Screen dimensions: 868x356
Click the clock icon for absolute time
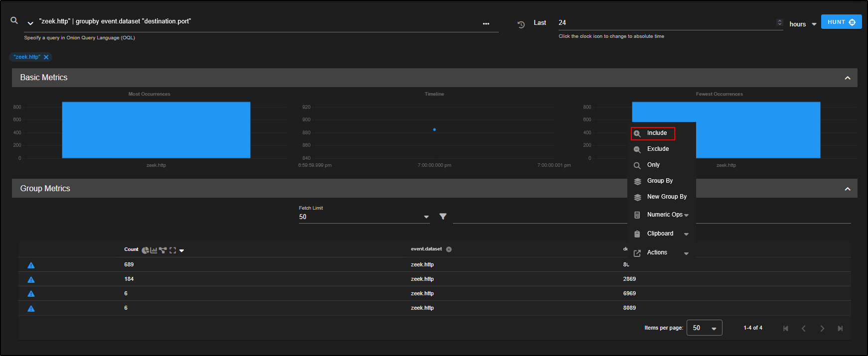(x=521, y=24)
